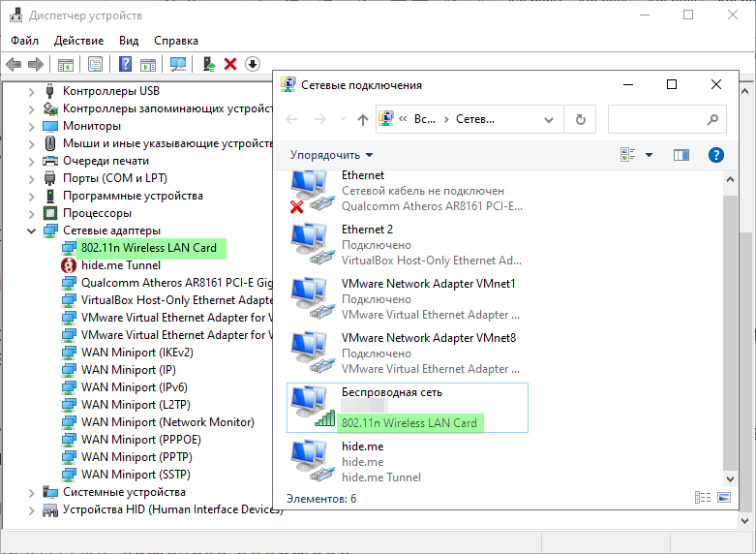
Task: Click the Беспроводная сеть connection name
Action: (391, 392)
